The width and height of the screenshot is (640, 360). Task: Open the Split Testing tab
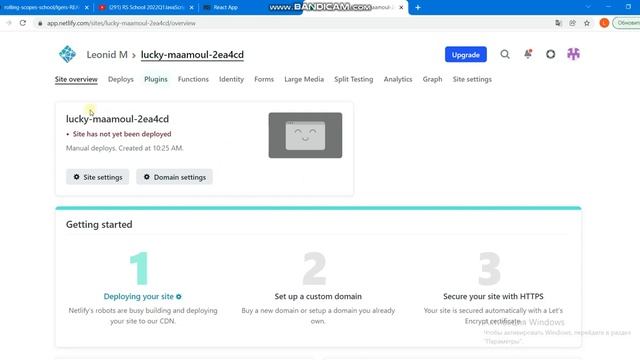click(354, 79)
